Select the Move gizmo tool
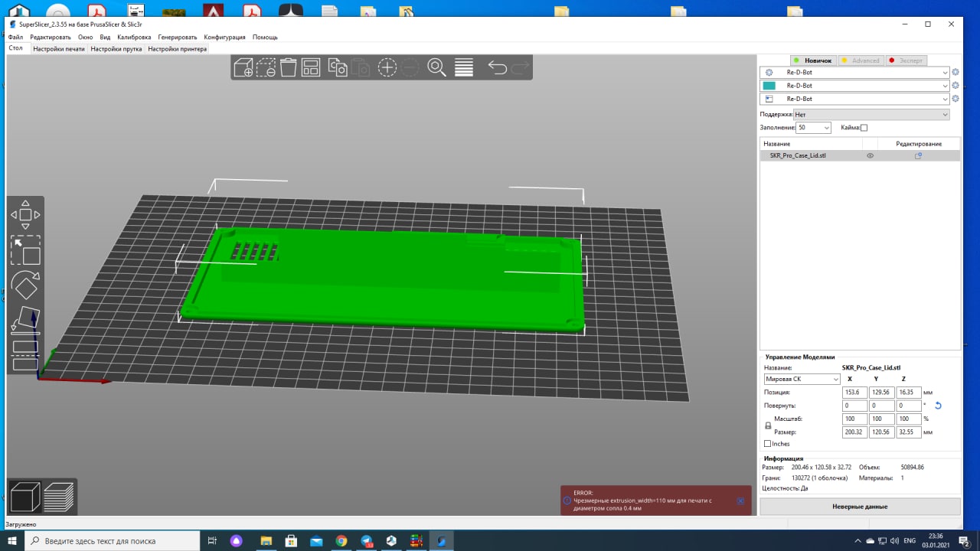Viewport: 980px width, 551px height. 25,215
